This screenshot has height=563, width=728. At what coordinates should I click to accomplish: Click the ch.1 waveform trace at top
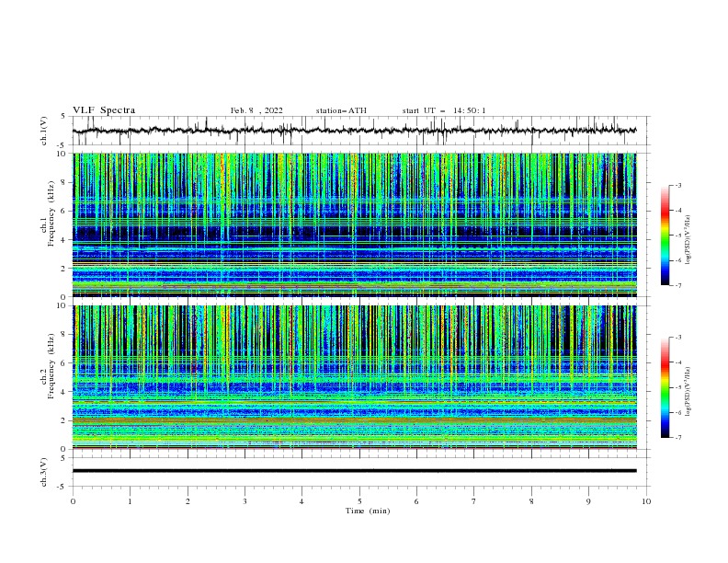354,131
